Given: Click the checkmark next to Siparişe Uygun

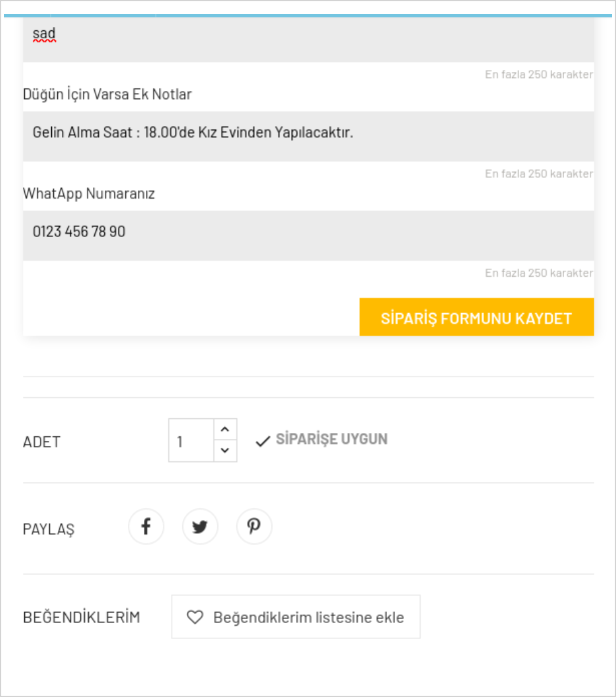Looking at the screenshot, I should click(x=263, y=442).
